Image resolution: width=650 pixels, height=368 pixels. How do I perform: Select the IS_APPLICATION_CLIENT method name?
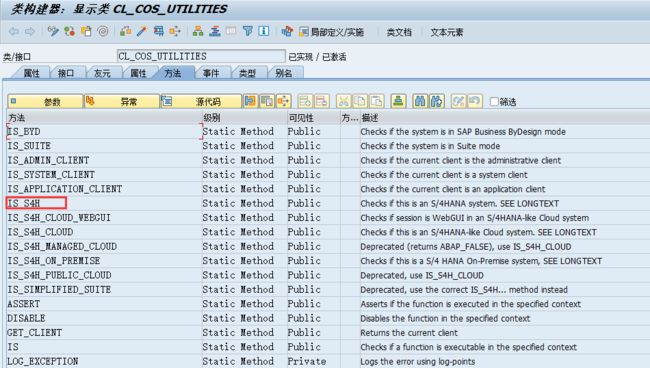(65, 189)
